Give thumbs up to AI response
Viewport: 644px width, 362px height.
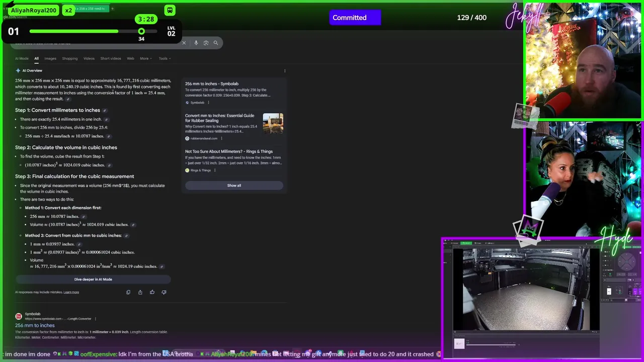click(152, 292)
